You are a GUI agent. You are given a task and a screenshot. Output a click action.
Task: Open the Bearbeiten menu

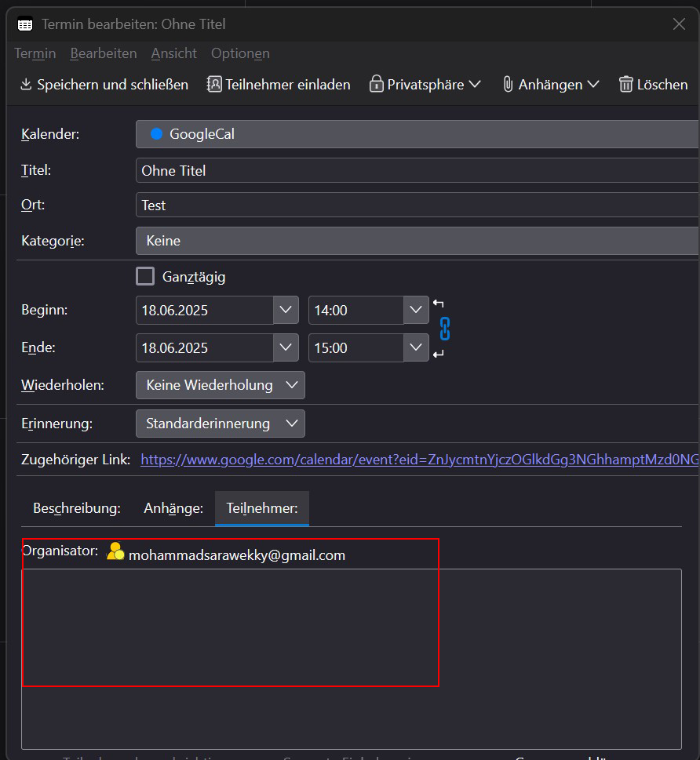click(104, 53)
